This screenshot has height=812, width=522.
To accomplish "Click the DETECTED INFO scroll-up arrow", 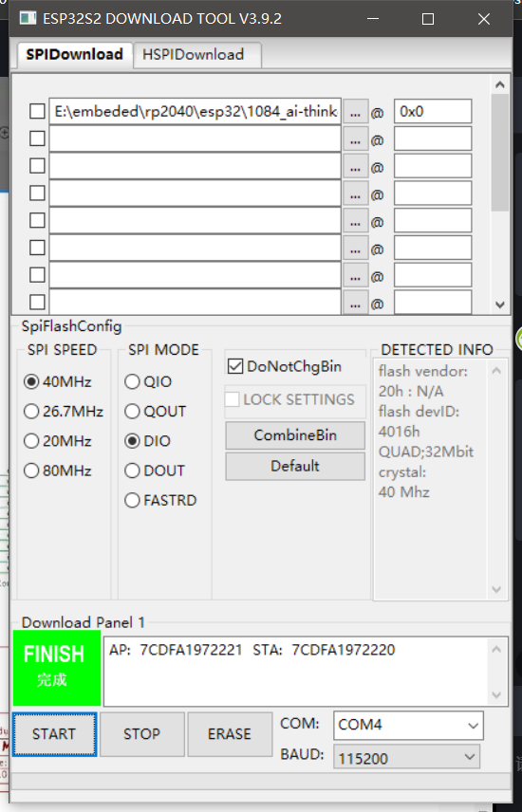I will [x=496, y=370].
